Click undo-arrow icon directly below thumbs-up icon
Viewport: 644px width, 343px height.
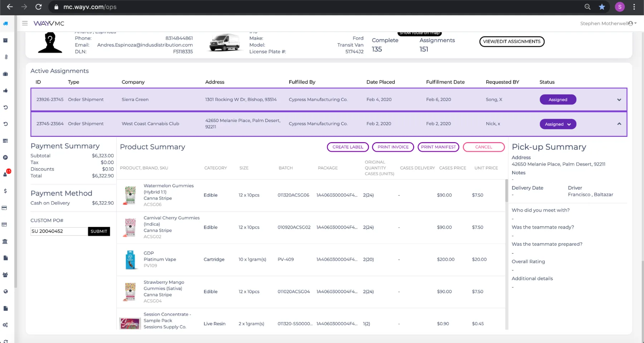(5, 107)
